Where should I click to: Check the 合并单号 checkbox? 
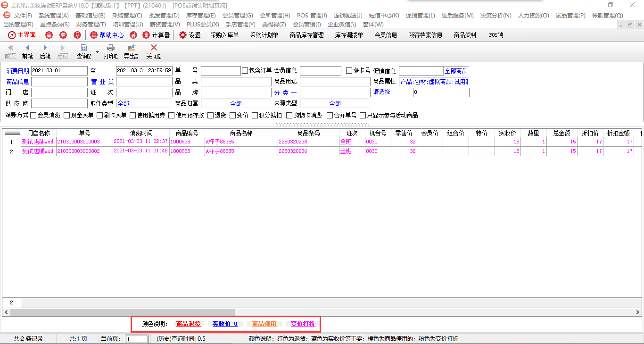[x=330, y=115]
